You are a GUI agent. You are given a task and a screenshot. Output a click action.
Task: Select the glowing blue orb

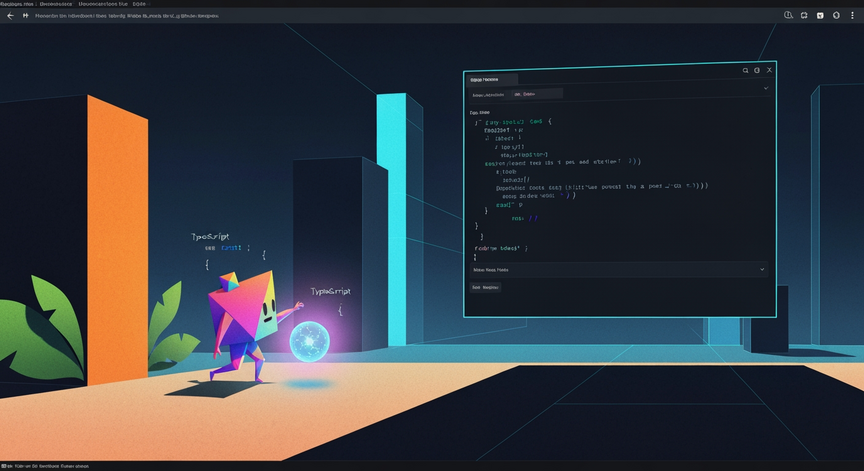coord(310,342)
